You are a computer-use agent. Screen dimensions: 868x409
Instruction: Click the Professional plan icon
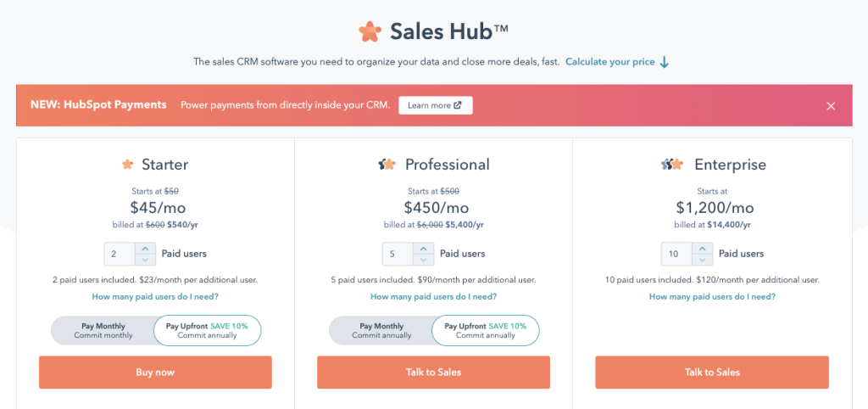(387, 164)
